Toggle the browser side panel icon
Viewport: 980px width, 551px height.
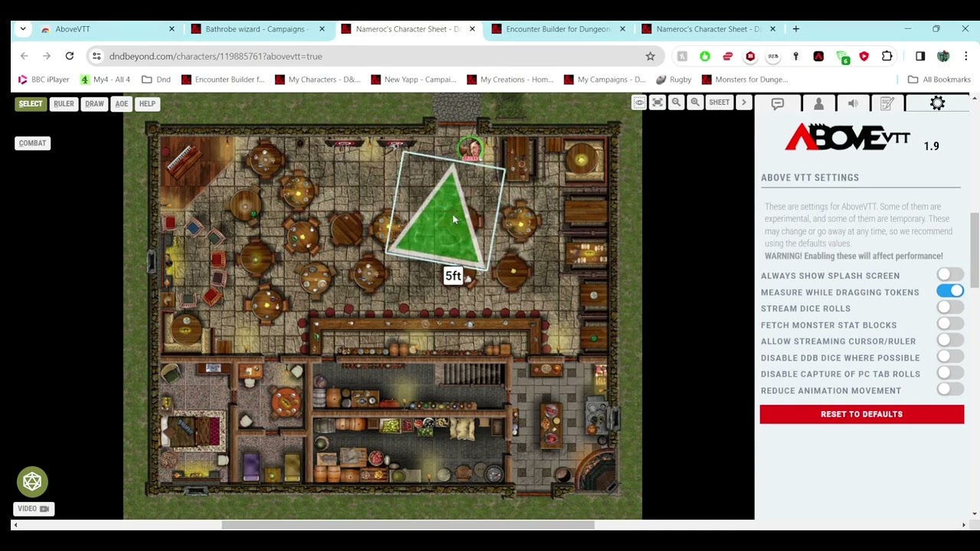[920, 56]
